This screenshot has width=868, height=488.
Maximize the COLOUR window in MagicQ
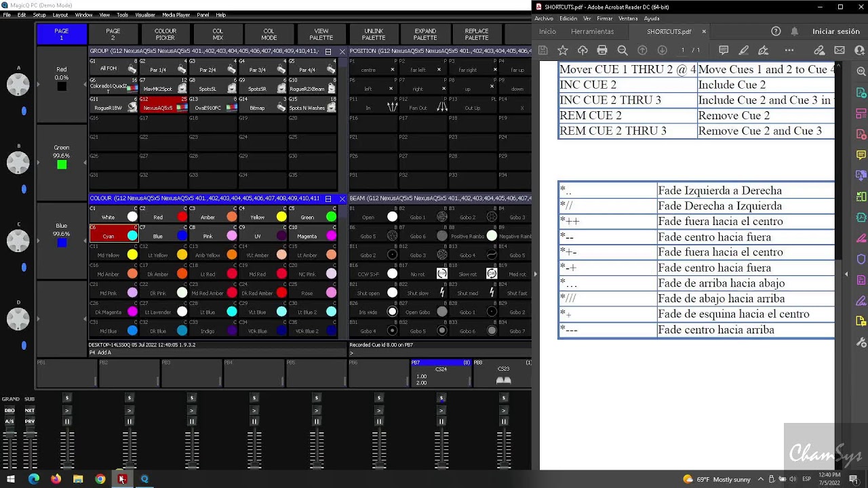[328, 199]
